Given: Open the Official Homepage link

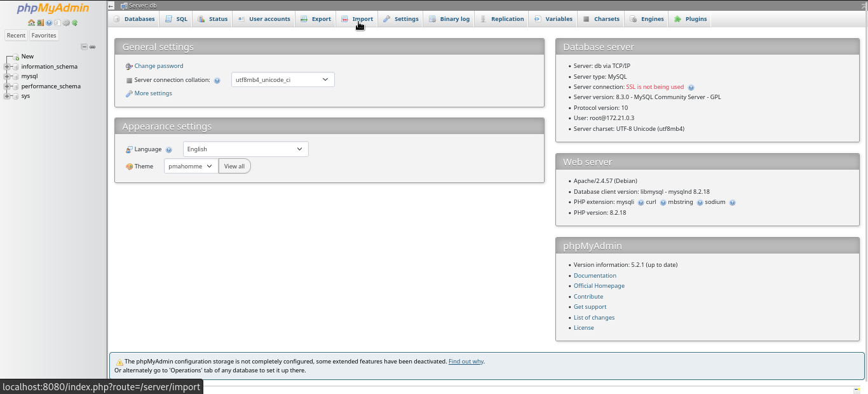Looking at the screenshot, I should click(x=599, y=286).
